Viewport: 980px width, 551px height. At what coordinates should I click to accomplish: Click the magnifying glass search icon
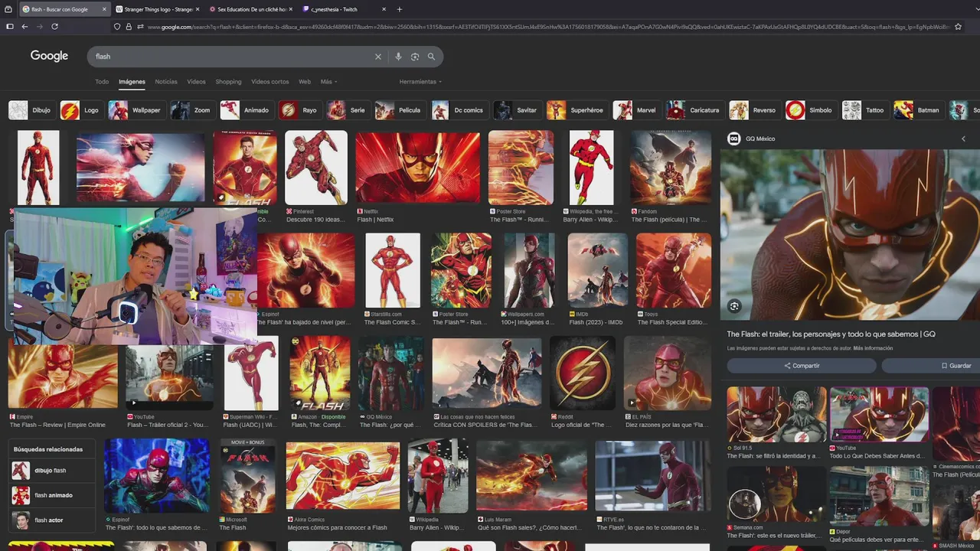(432, 57)
